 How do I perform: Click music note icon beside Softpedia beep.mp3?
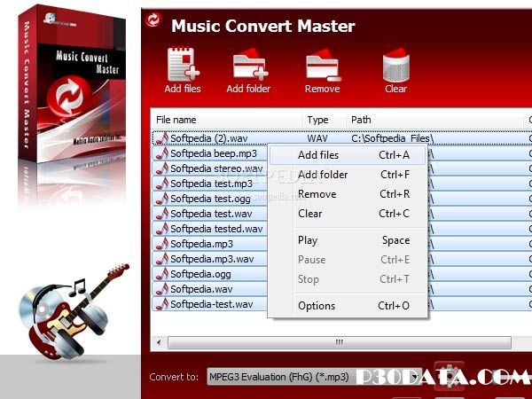(161, 153)
